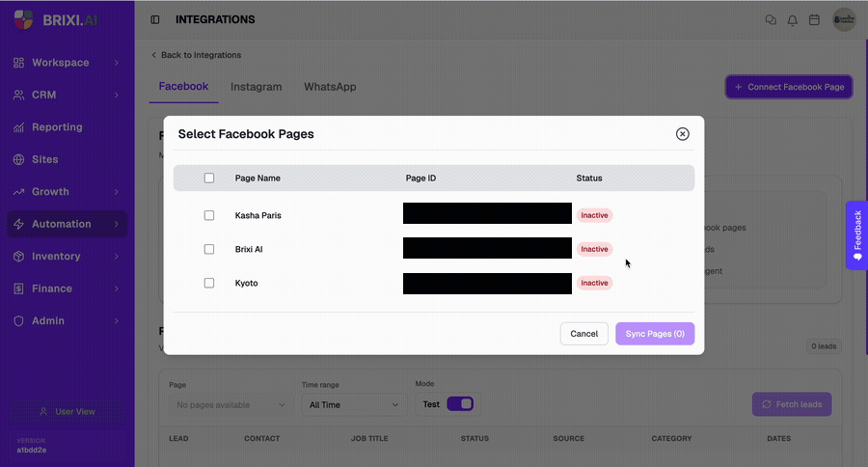Screen dimensions: 868x467
Task: Click Connect Facebook Page button
Action: tap(789, 87)
